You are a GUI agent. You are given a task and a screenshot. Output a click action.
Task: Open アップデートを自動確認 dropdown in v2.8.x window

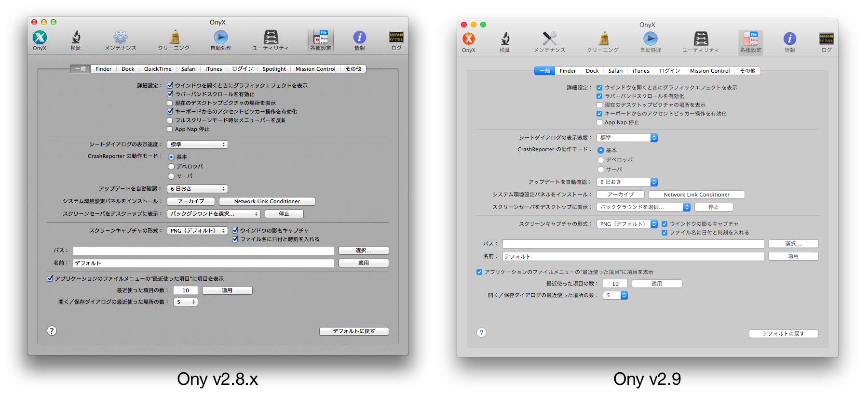[197, 189]
